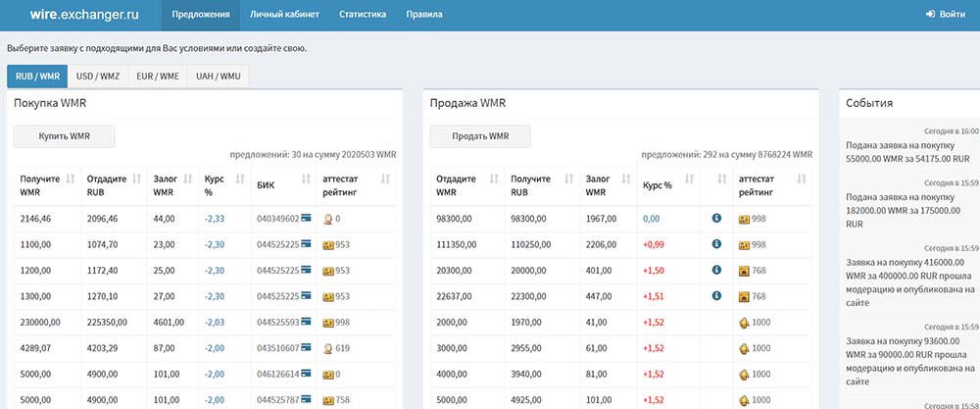Click the attestat icon in the 2000,00 sale row
980x409 pixels.
(x=744, y=323)
